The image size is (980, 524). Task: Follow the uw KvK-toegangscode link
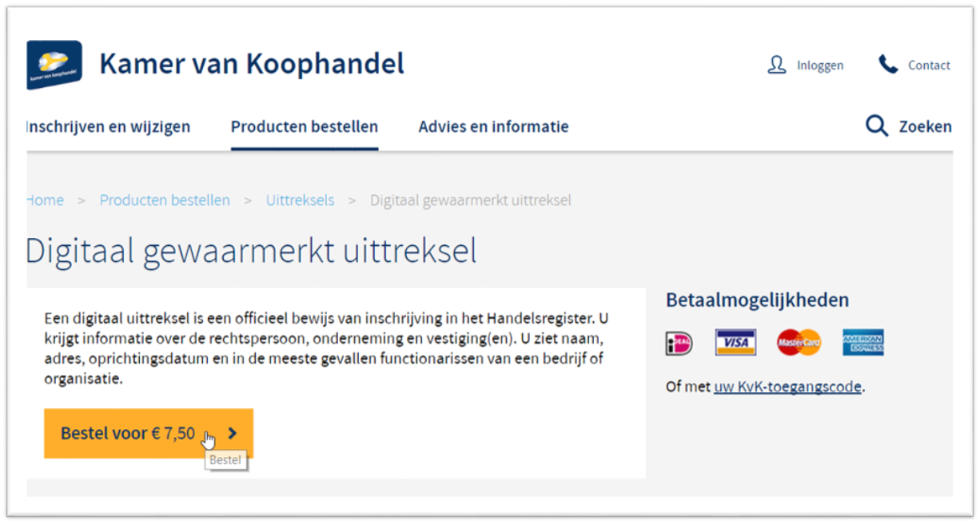coord(787,387)
